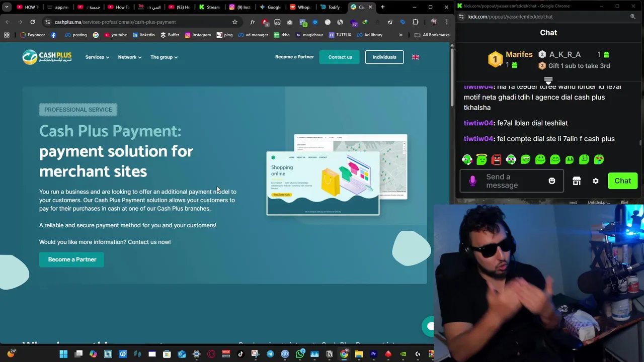Click the Contact us button
This screenshot has width=644, height=362.
coord(340,57)
